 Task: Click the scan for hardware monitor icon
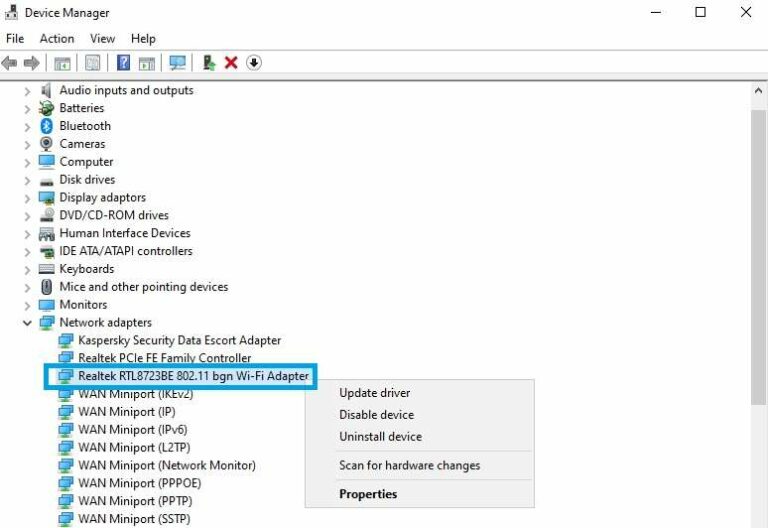[x=177, y=63]
